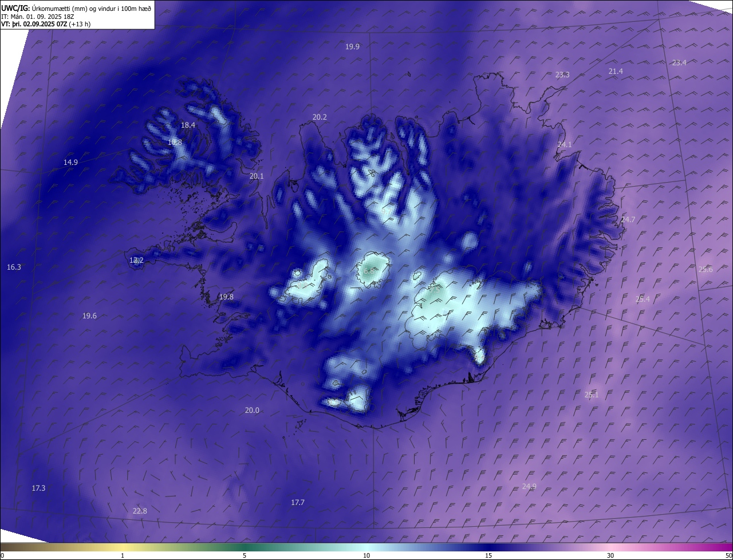This screenshot has height=560, width=733.
Task: Click the map title 'Úrkomumætti (mm) og vindur í 100m hæð'
Action: pyautogui.click(x=92, y=9)
